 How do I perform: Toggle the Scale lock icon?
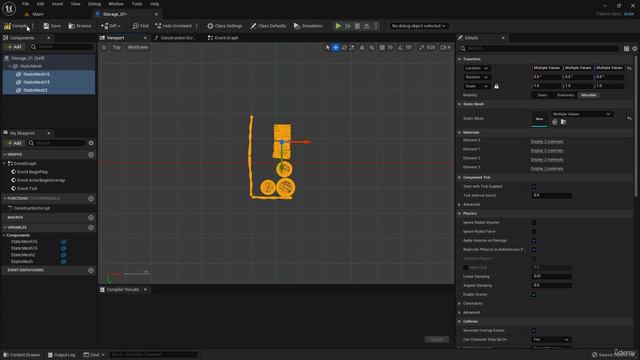tap(496, 86)
